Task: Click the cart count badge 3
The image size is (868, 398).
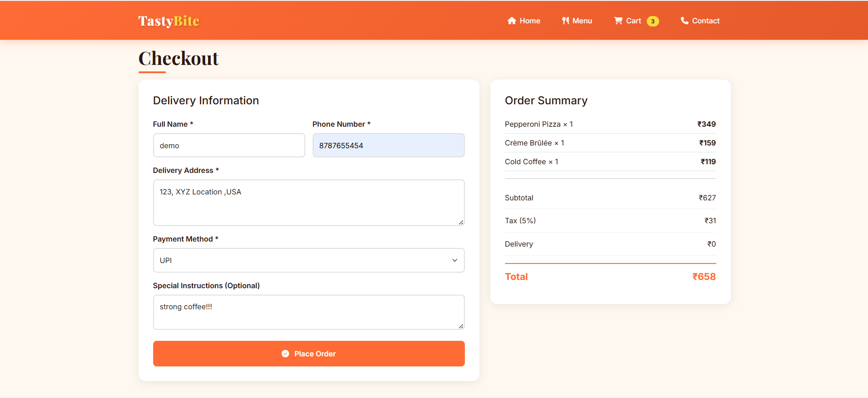Action: pos(653,21)
